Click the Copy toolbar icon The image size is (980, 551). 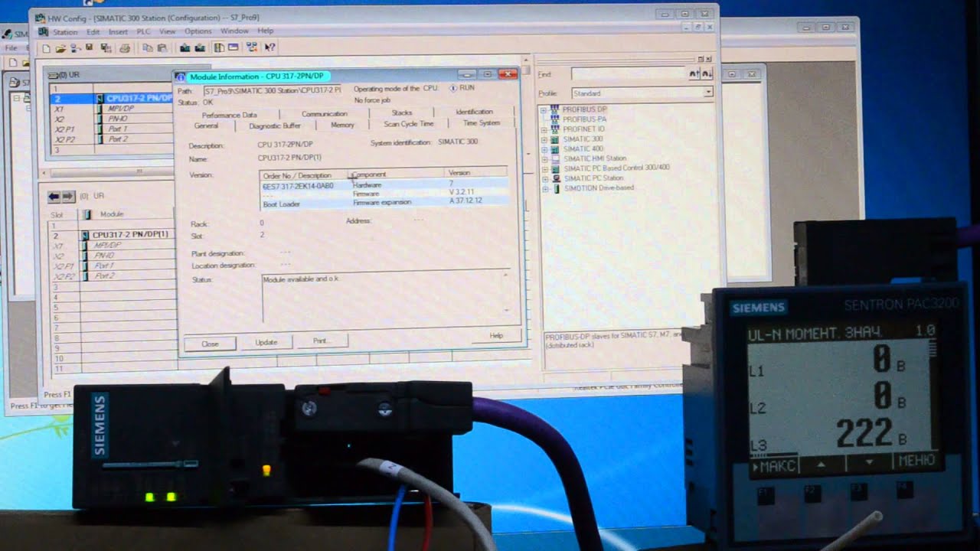click(146, 48)
